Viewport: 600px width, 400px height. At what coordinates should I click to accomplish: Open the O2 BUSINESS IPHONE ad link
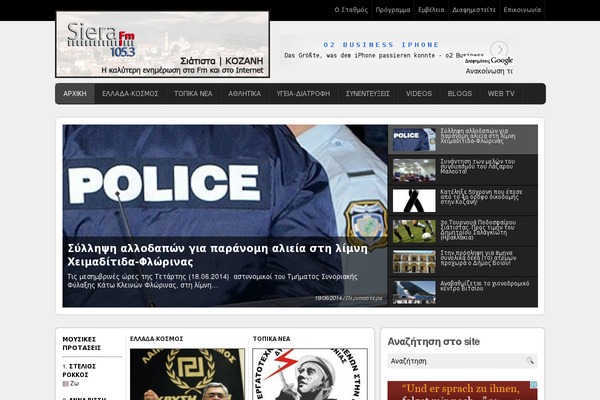tap(382, 45)
